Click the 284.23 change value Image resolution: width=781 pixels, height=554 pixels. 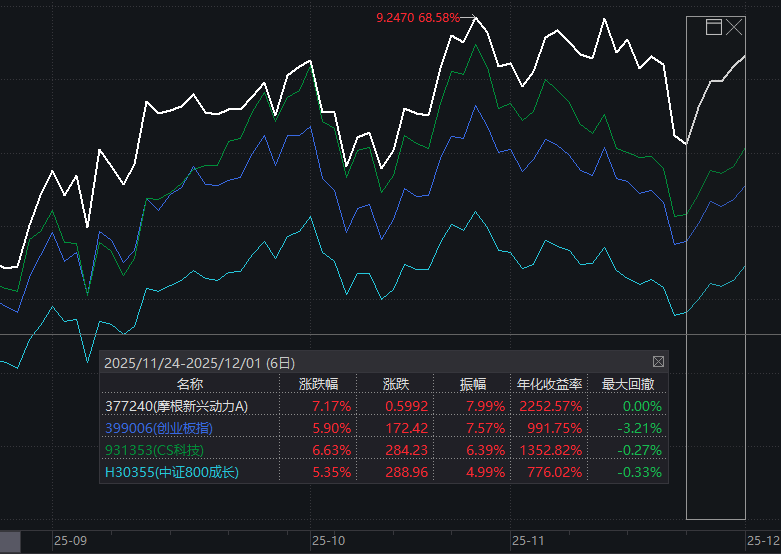406,450
